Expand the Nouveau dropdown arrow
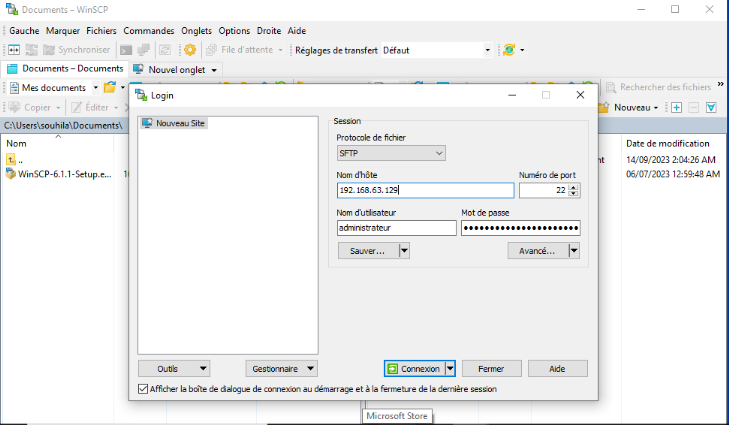 (x=656, y=108)
